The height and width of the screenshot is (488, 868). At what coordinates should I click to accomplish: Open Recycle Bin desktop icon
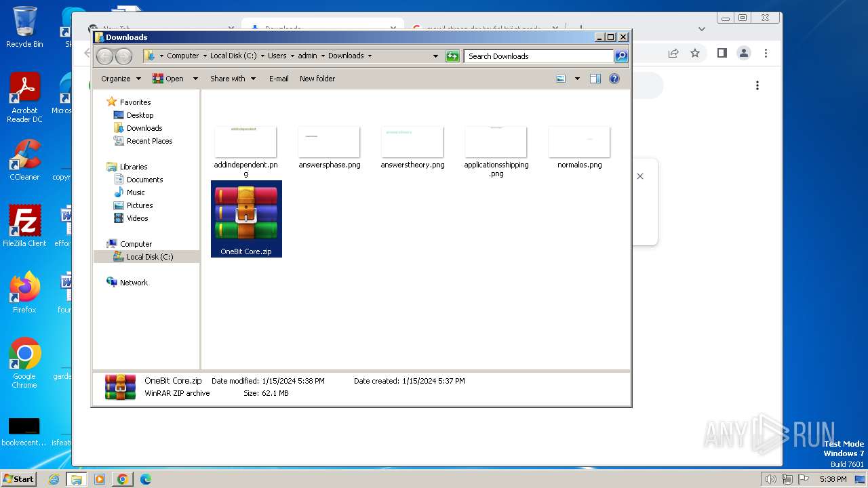(x=24, y=27)
